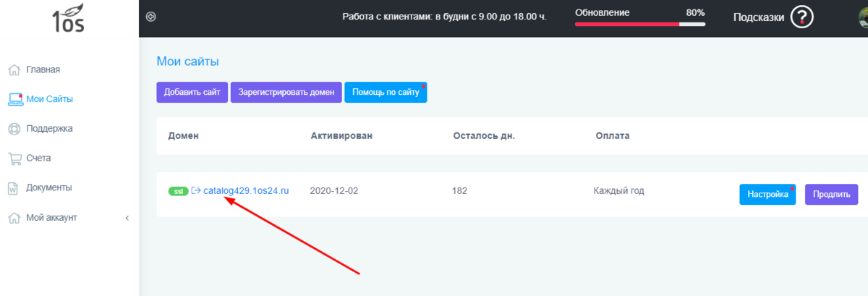
Task: Click Продлить button for catalog429
Action: (831, 195)
